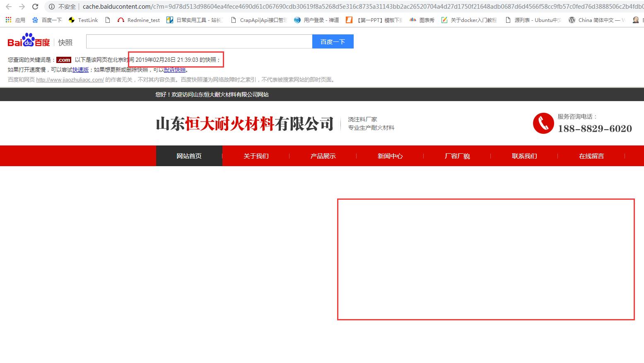The width and height of the screenshot is (644, 363).
Task: Click the red phone icon
Action: 543,123
